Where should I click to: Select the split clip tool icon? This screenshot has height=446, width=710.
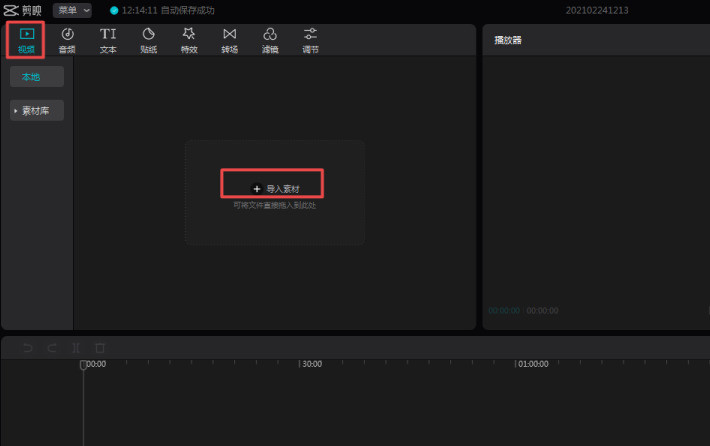click(76, 348)
